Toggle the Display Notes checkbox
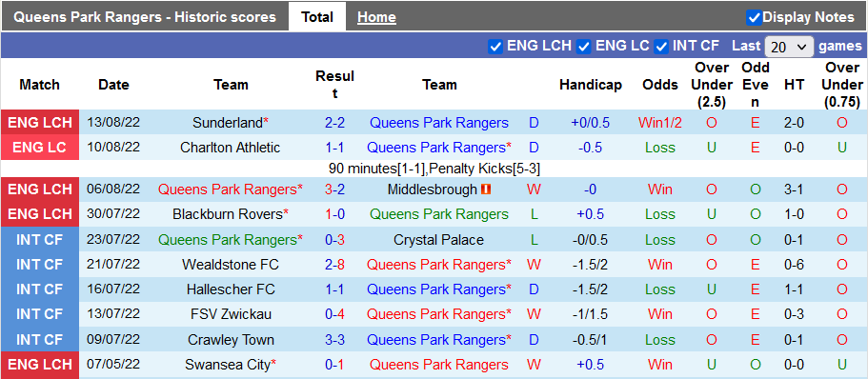This screenshot has height=379, width=868. tap(754, 17)
